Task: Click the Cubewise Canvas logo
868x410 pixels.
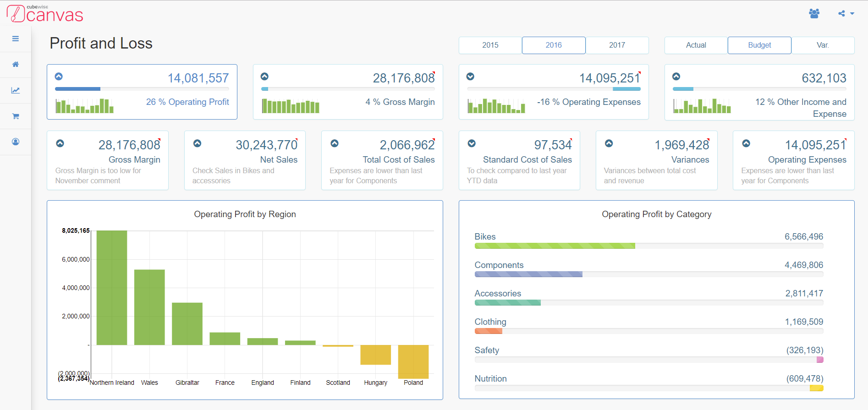Action: click(45, 14)
